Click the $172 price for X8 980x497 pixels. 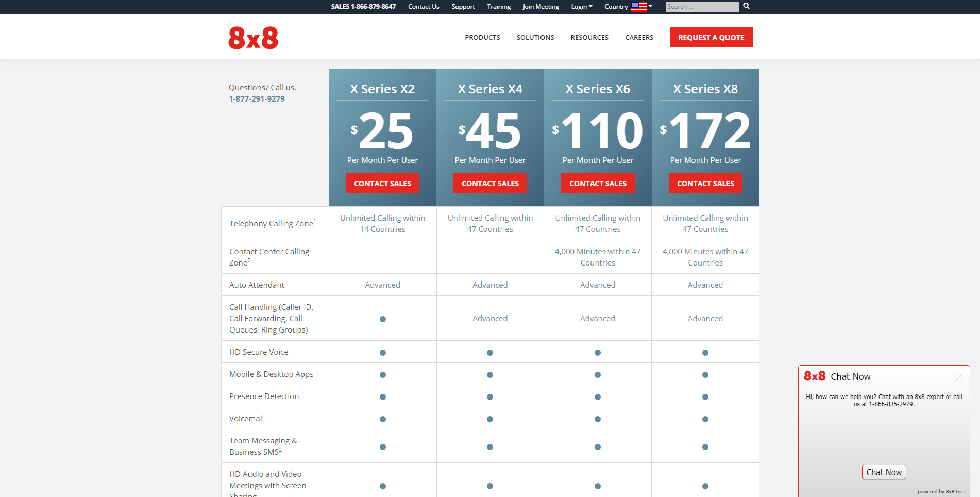pos(705,131)
